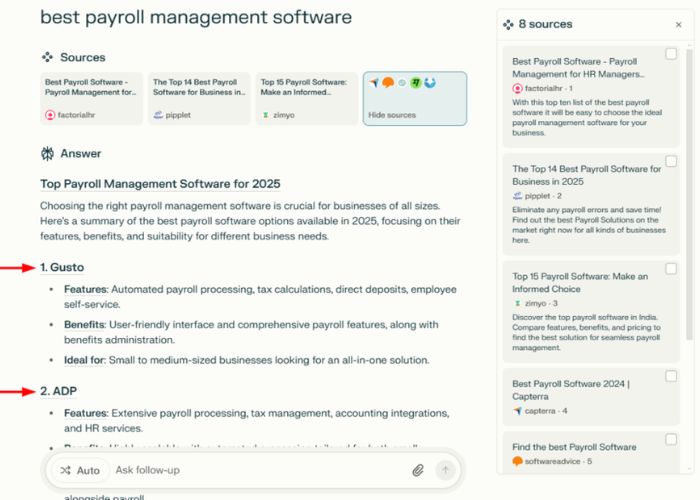Open the pipplet source card under Sources

[x=199, y=99]
